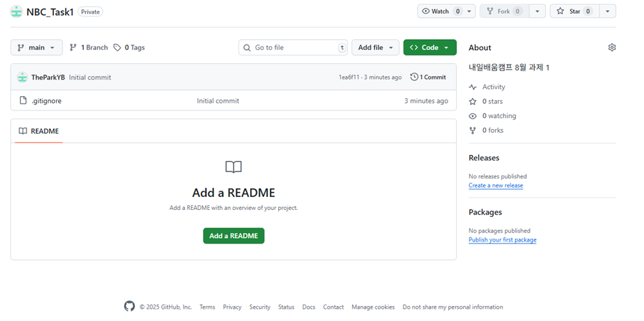Open the Fork options dropdown arrow
The height and width of the screenshot is (321, 644).
[x=537, y=11]
